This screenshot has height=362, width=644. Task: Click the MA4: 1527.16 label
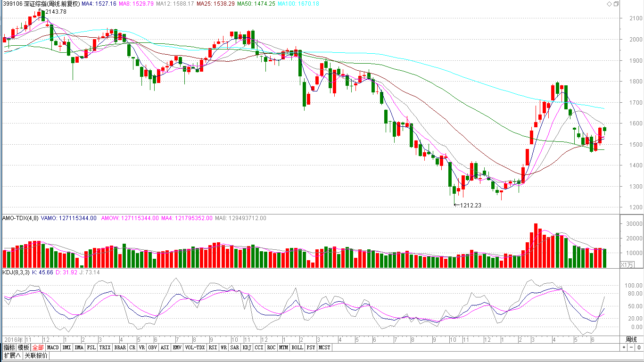(x=99, y=4)
